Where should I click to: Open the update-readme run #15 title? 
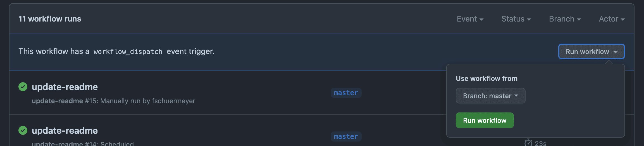click(65, 87)
